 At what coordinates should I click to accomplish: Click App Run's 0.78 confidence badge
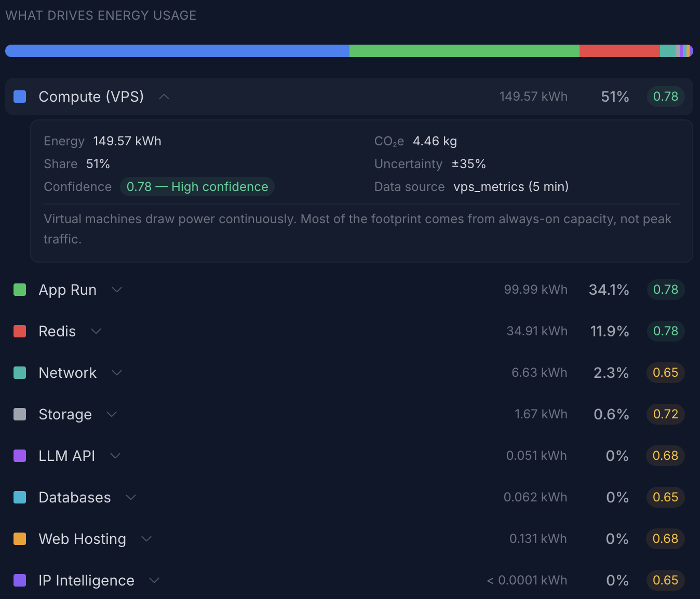(665, 290)
